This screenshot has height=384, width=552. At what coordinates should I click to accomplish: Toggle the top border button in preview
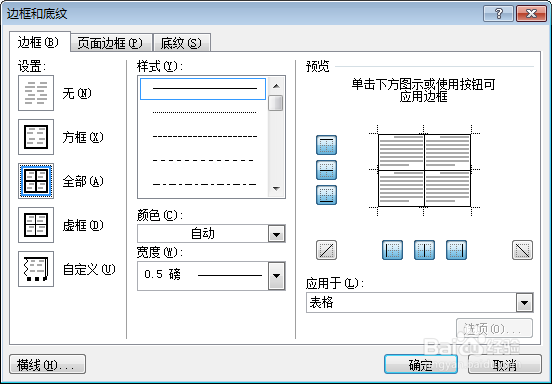click(326, 145)
